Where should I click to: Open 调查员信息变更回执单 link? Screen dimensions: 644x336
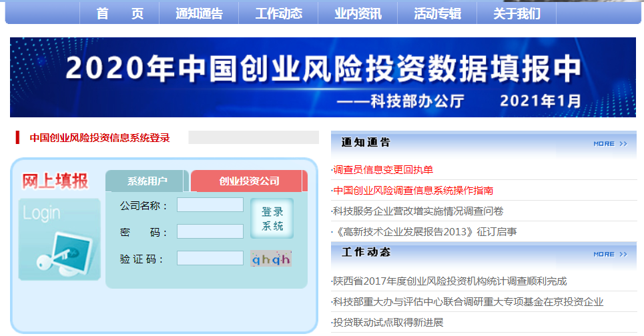383,170
